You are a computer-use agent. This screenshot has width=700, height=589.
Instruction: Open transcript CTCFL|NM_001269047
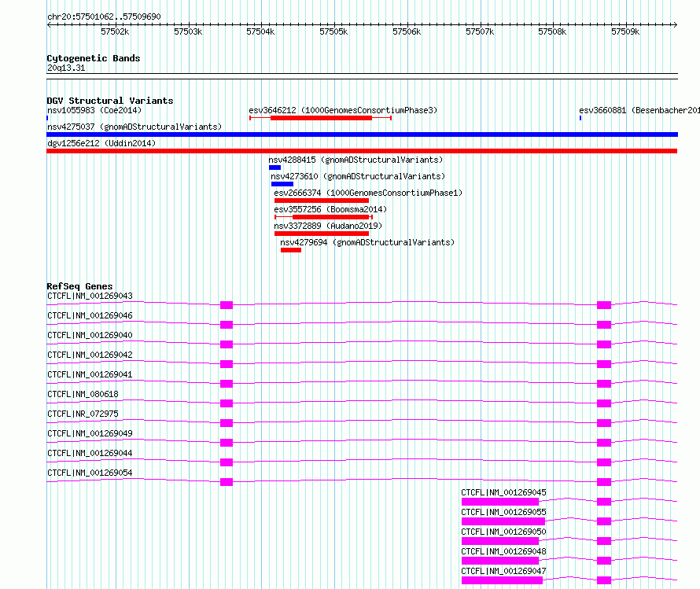(x=503, y=571)
